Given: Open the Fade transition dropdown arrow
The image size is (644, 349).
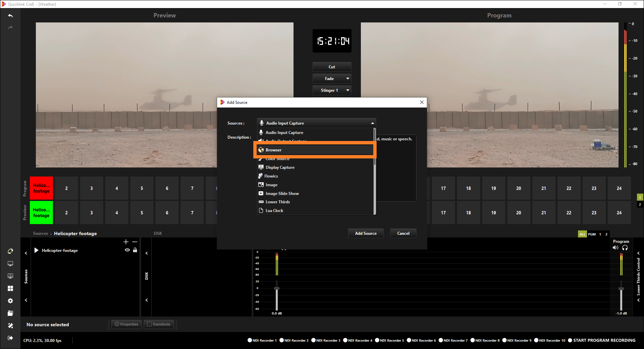Looking at the screenshot, I should [348, 79].
